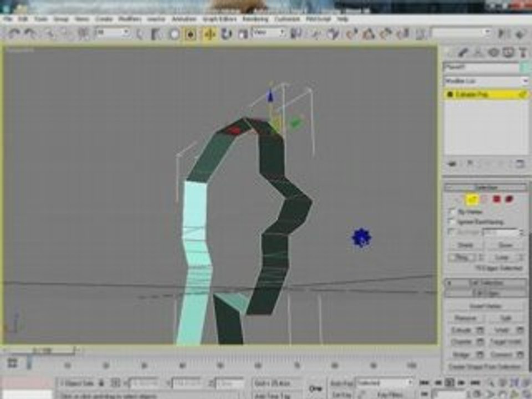Switch to the Modify command panel tab
This screenshot has height=399, width=532.
click(x=464, y=52)
